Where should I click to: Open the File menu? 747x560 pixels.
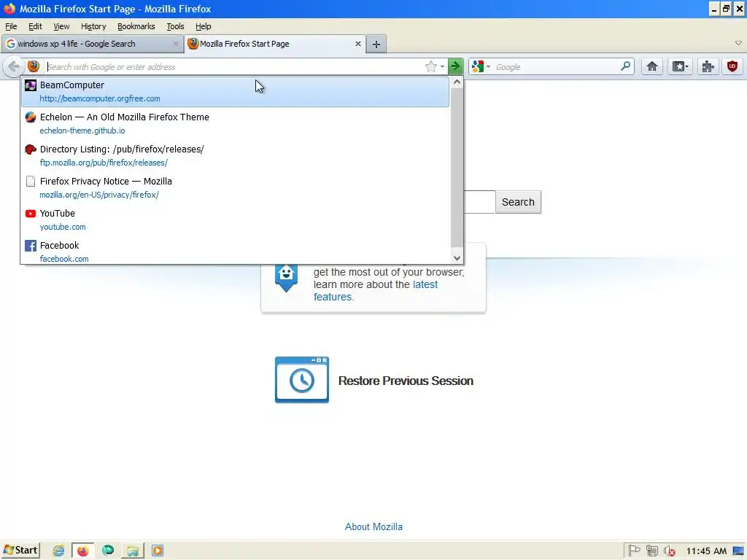pyautogui.click(x=11, y=27)
